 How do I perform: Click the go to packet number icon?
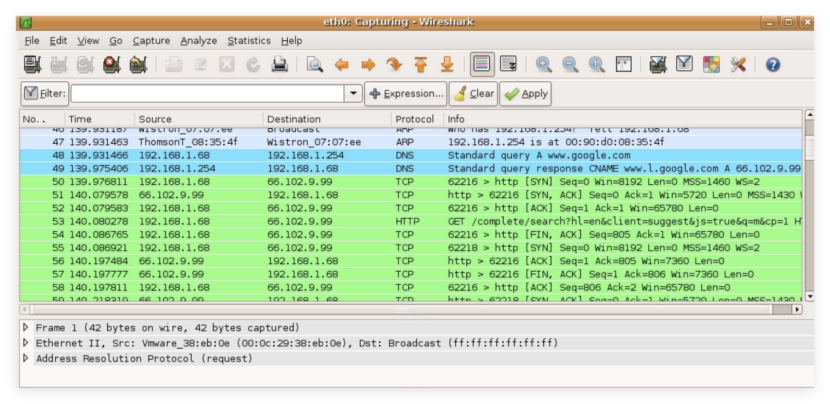pos(394,65)
